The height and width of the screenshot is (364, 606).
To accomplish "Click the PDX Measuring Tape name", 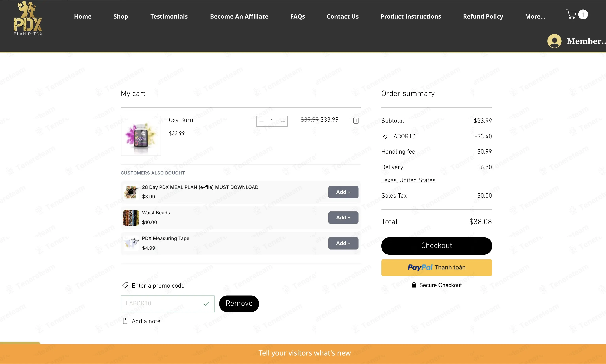I will pos(166,238).
